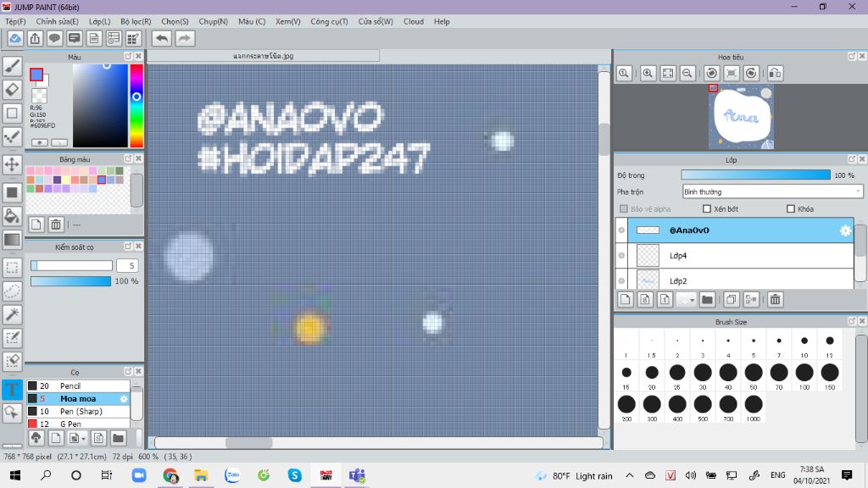Viewport: 868px width, 488px height.
Task: Open the Pha trộn blend mode dropdown
Action: pos(772,191)
